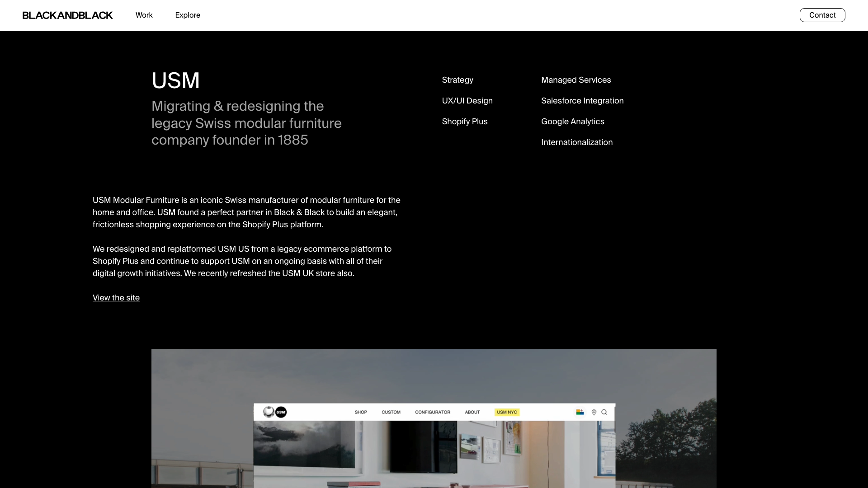This screenshot has height=488, width=868.
Task: Click the search magnifier icon in preview
Action: point(604,412)
